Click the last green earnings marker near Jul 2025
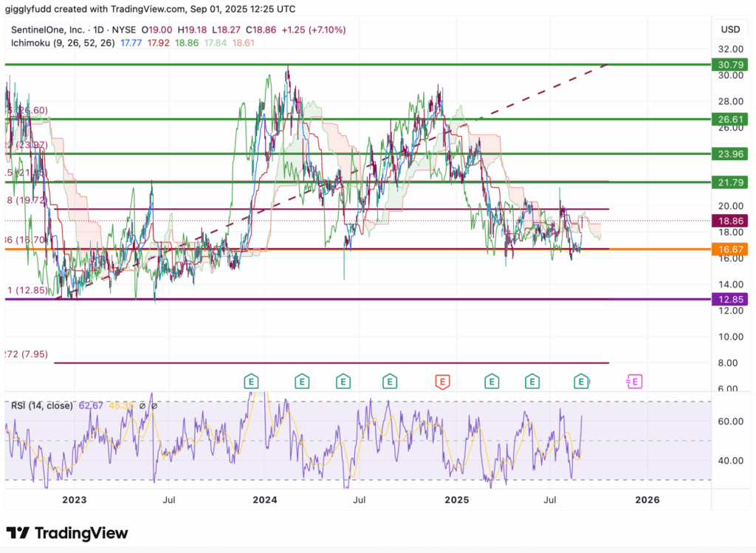The width and height of the screenshot is (756, 553). point(582,382)
